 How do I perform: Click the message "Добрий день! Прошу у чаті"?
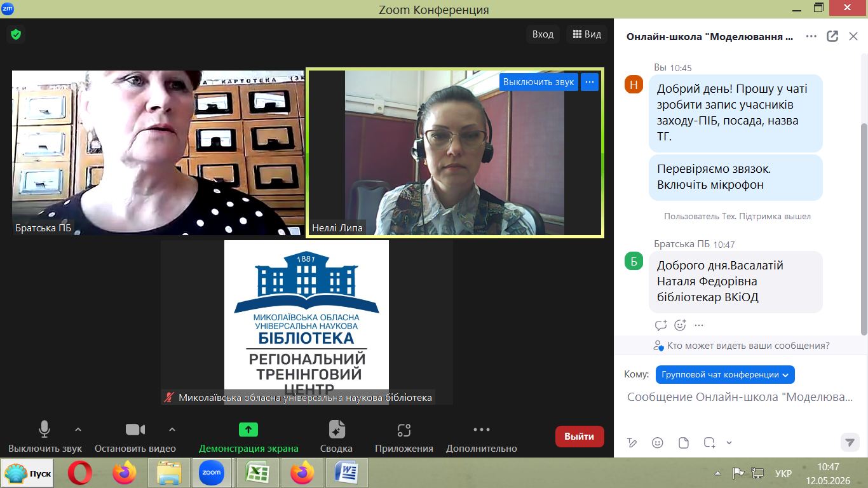coord(736,112)
